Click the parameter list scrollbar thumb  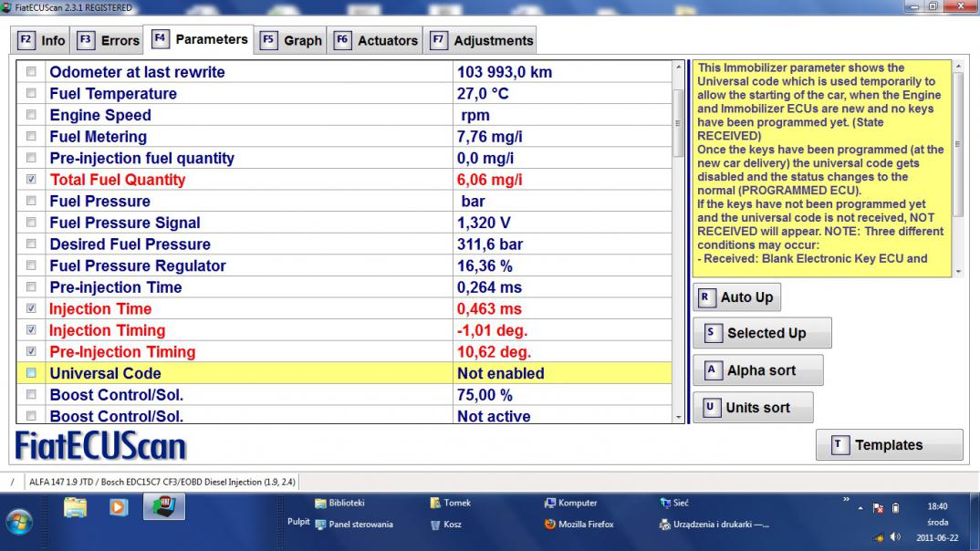pos(678,122)
